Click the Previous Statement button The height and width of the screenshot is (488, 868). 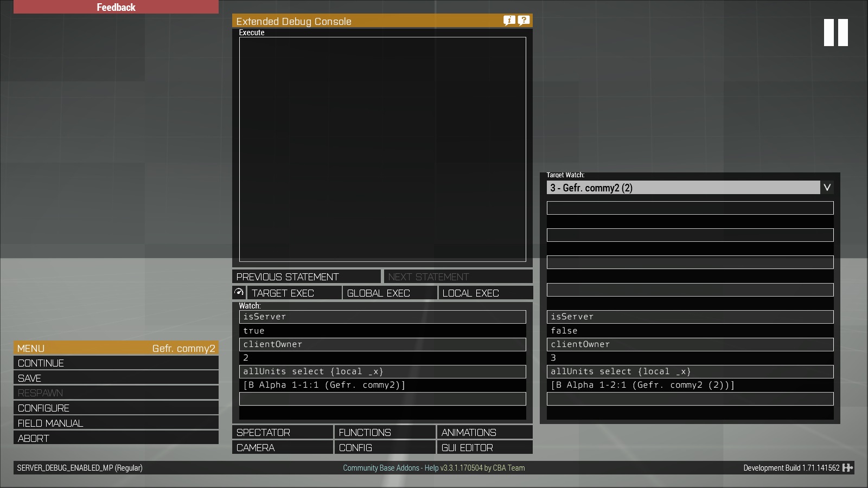pyautogui.click(x=307, y=277)
